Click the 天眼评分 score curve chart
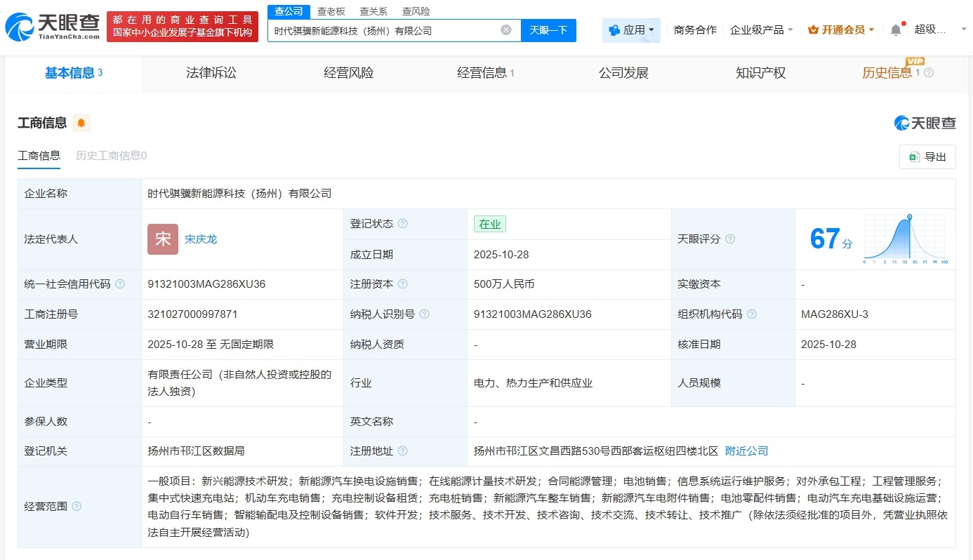The width and height of the screenshot is (973, 560). (x=906, y=239)
